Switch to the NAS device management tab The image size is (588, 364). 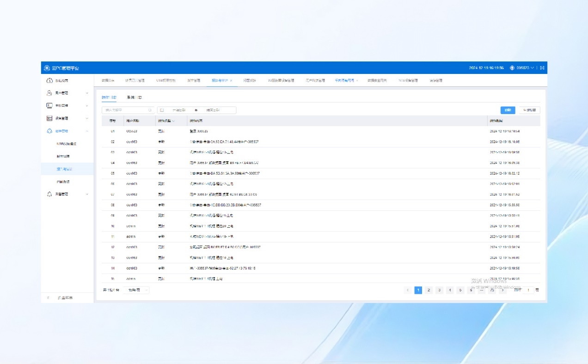408,80
